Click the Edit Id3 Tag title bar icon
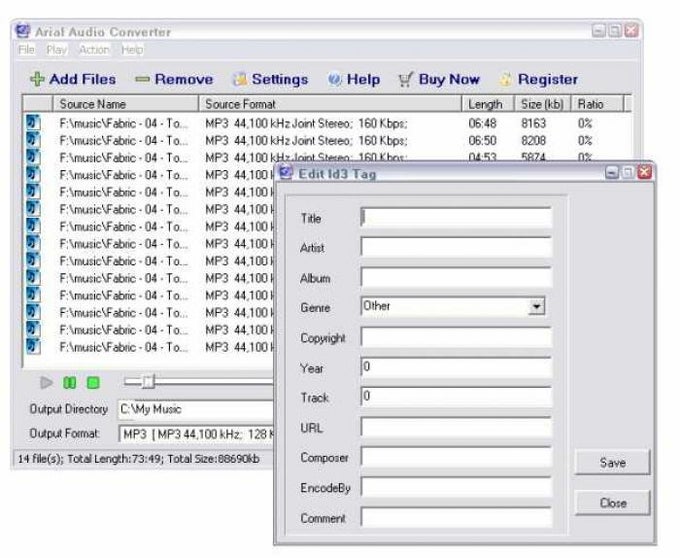680x558 pixels. [286, 173]
